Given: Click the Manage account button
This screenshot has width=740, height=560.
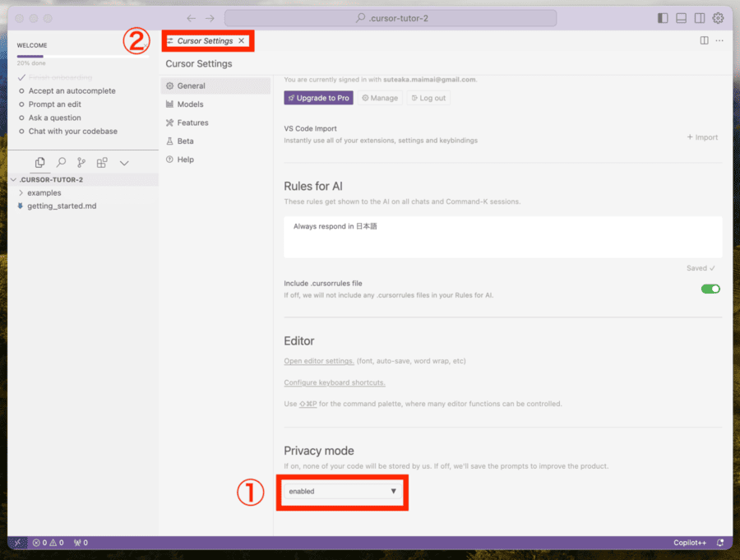Looking at the screenshot, I should pos(380,98).
